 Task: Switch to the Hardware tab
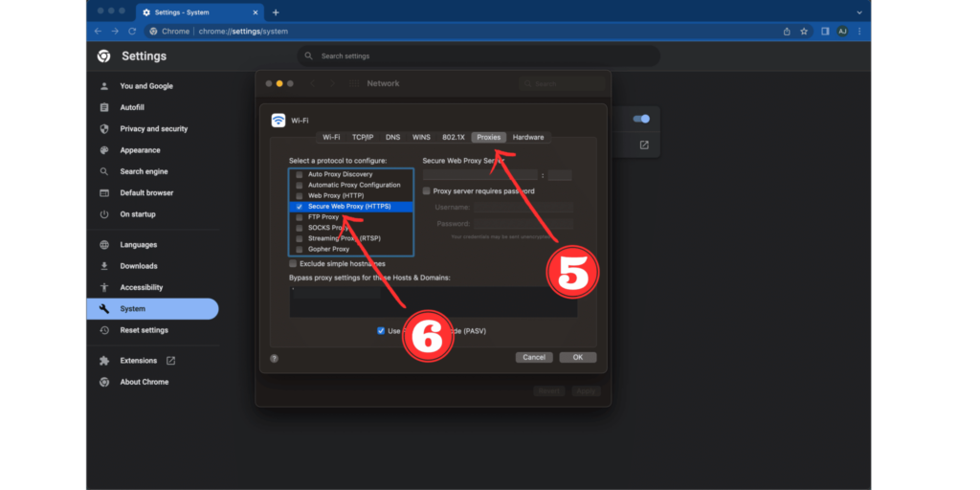pos(528,137)
